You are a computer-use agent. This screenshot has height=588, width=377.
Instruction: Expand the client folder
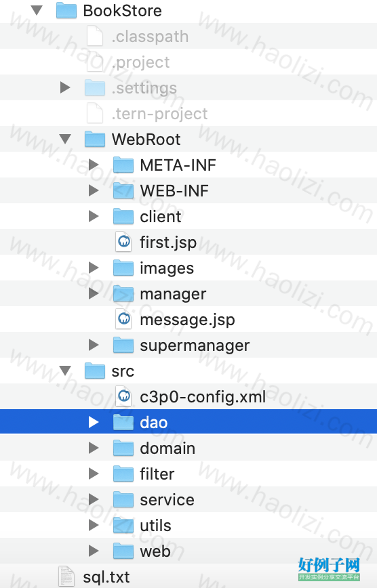94,216
